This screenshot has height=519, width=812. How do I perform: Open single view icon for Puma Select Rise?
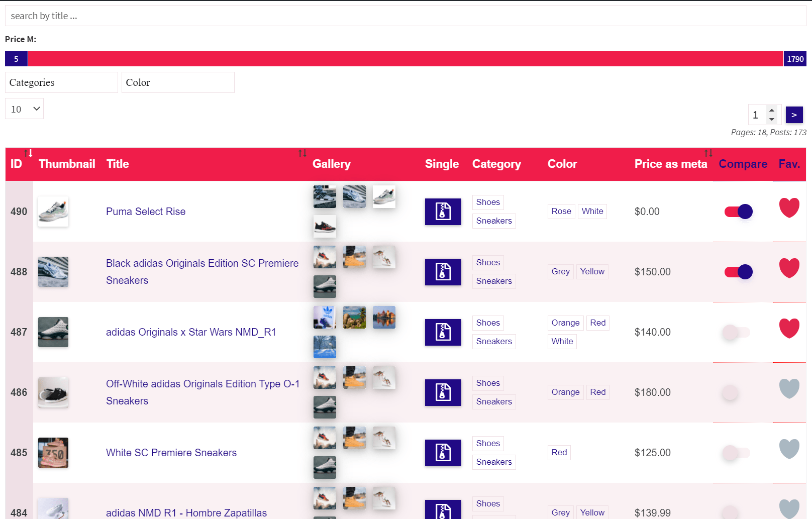443,212
